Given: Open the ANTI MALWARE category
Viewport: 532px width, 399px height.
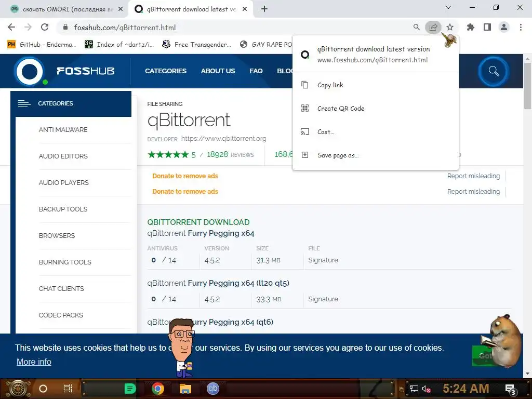Looking at the screenshot, I should 63,129.
